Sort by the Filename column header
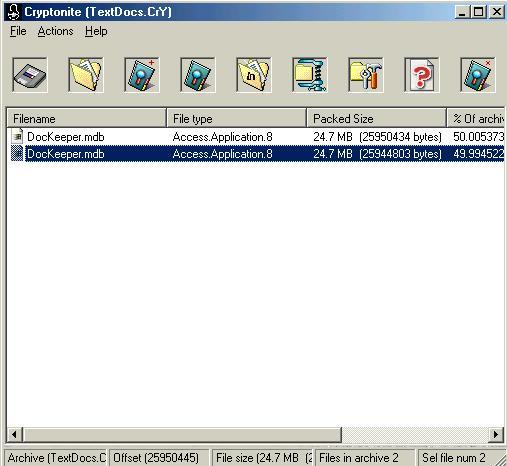Viewport: 507px width, 466px height. click(86, 118)
